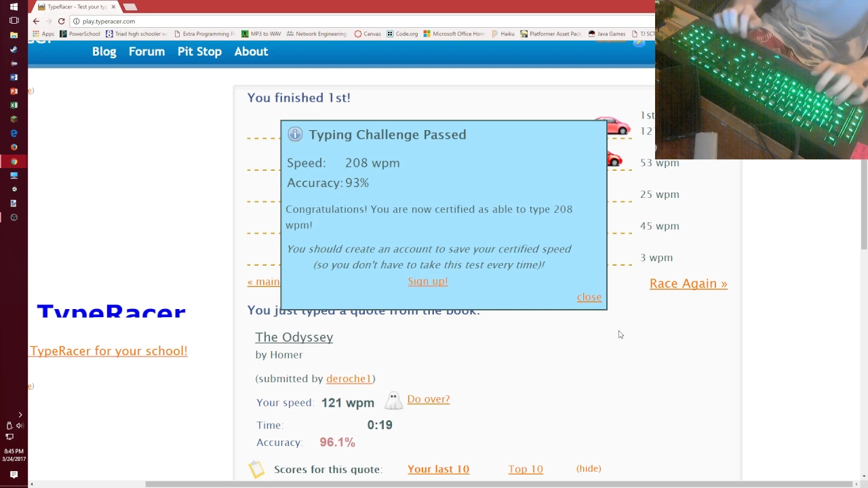Viewport: 868px width, 488px height.
Task: Launch Minecraft from the taskbar
Action: pos(14,119)
